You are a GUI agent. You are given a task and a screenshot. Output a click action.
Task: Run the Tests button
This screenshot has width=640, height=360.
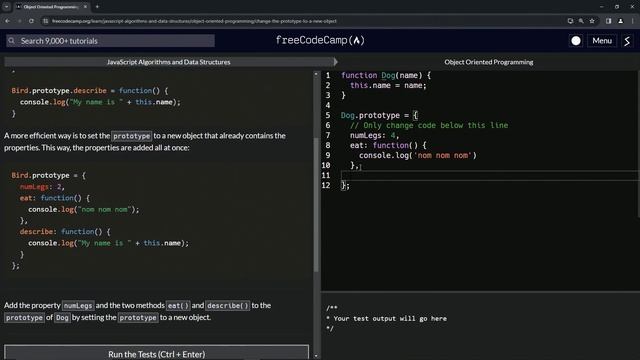pyautogui.click(x=156, y=353)
